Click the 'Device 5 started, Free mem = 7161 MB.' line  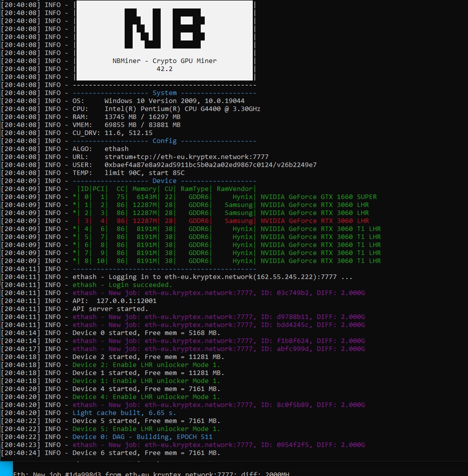pos(147,421)
